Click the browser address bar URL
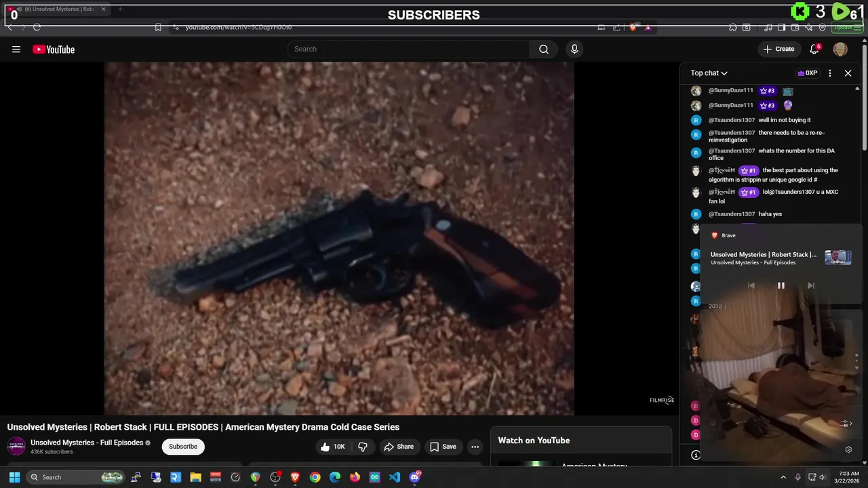 239,27
